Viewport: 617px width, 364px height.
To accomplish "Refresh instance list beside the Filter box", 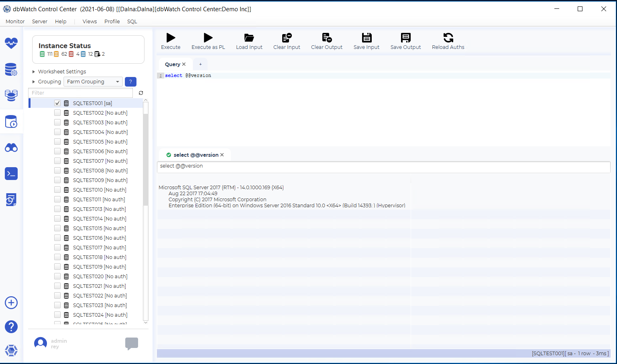I will pyautogui.click(x=141, y=93).
